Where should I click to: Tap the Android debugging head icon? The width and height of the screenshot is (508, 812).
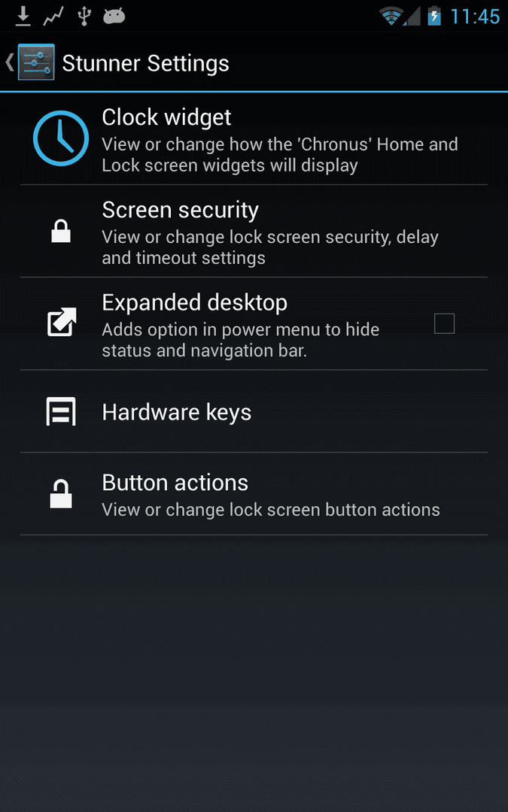114,17
